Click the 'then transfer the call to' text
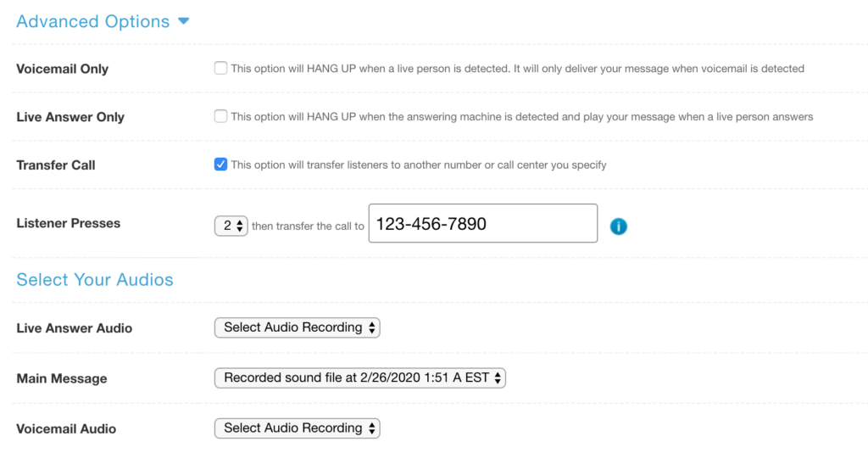The width and height of the screenshot is (868, 453). point(308,226)
